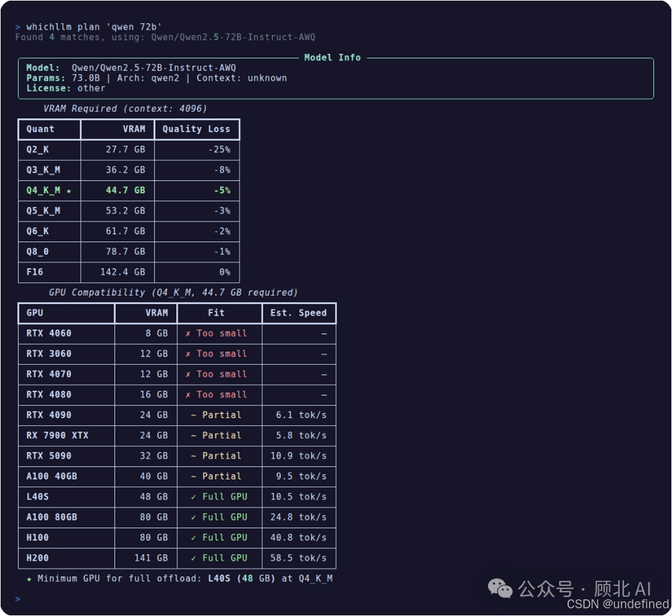The width and height of the screenshot is (672, 616).
Task: Click the "58.5 tok/s" speed cell
Action: pyautogui.click(x=299, y=558)
